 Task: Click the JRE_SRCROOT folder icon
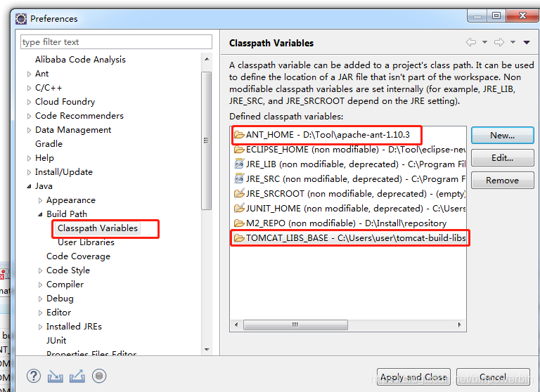point(239,193)
